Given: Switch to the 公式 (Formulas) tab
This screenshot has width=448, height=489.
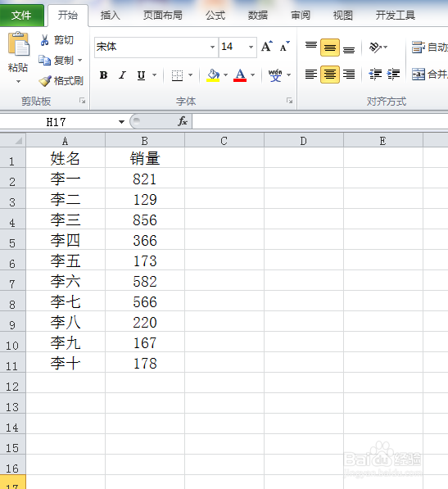Looking at the screenshot, I should (x=215, y=16).
